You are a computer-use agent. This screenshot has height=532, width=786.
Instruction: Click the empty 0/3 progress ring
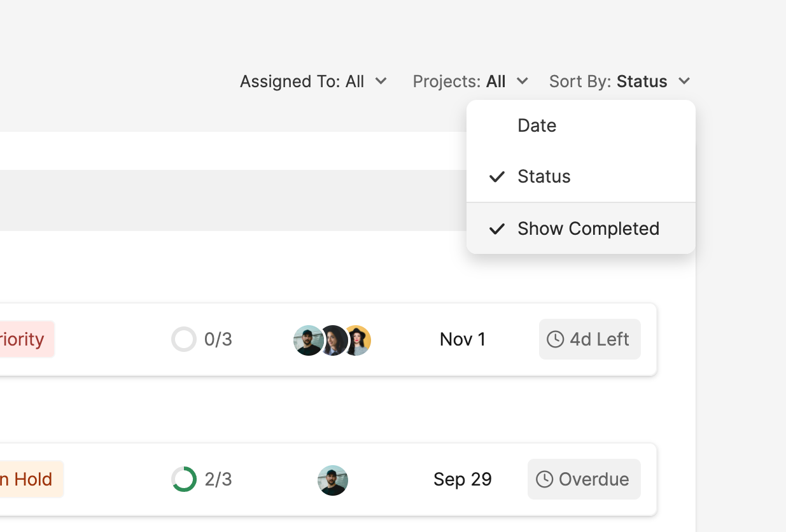point(184,339)
